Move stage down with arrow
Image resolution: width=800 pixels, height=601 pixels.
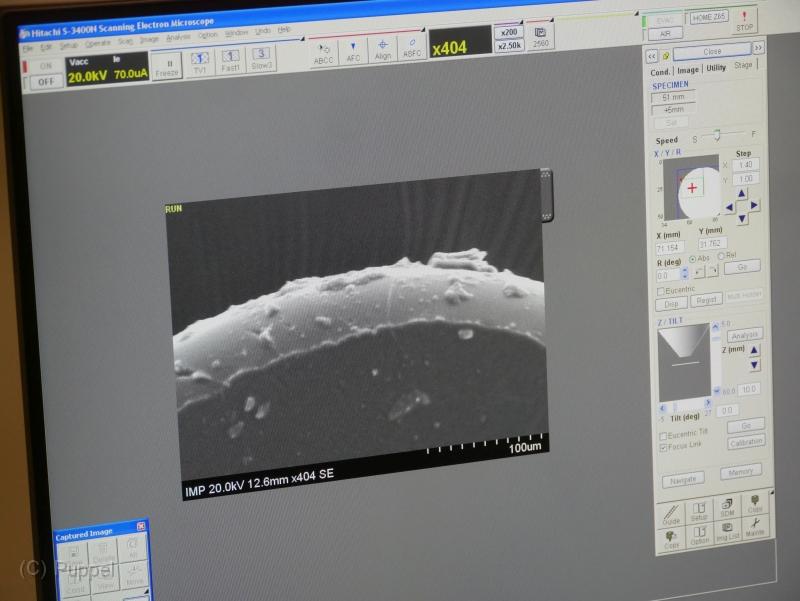(742, 218)
